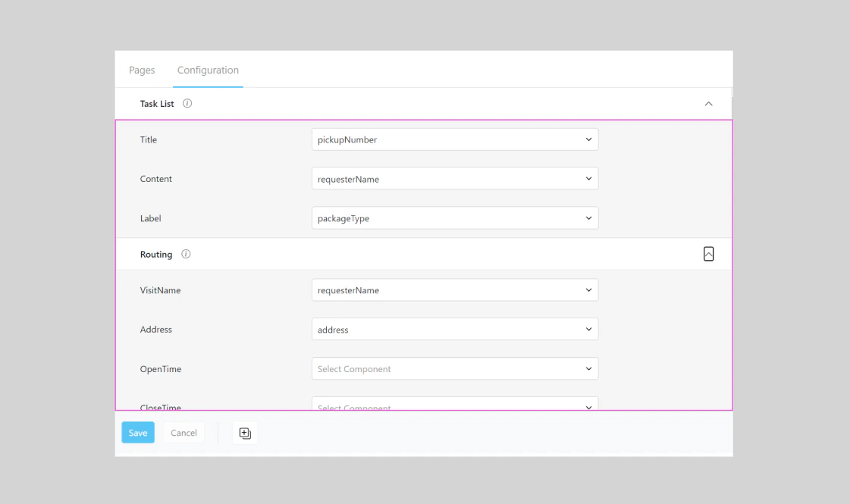The width and height of the screenshot is (850, 504).
Task: Click the Task List info icon
Action: 187,104
